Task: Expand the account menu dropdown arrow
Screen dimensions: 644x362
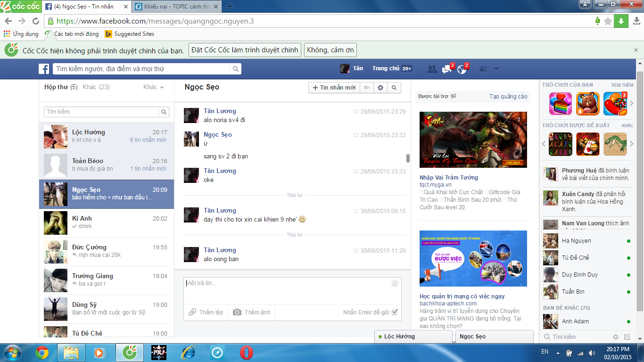Action: coord(496,69)
